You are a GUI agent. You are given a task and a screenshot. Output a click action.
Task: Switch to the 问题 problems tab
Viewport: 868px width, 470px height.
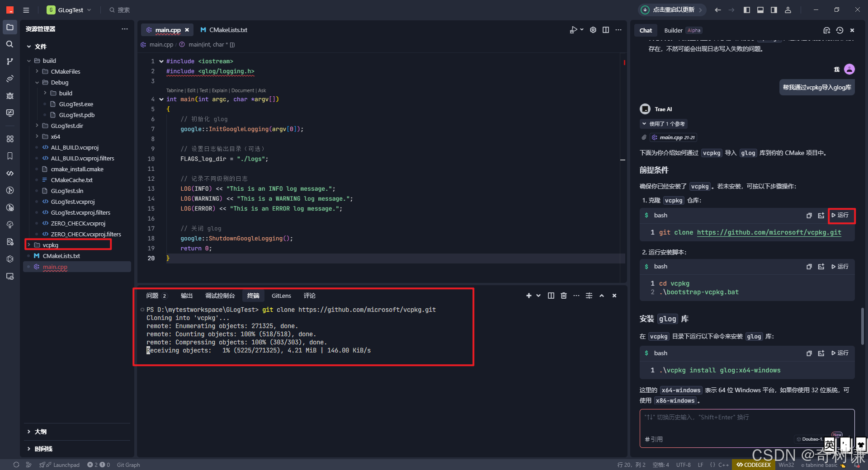pos(156,296)
